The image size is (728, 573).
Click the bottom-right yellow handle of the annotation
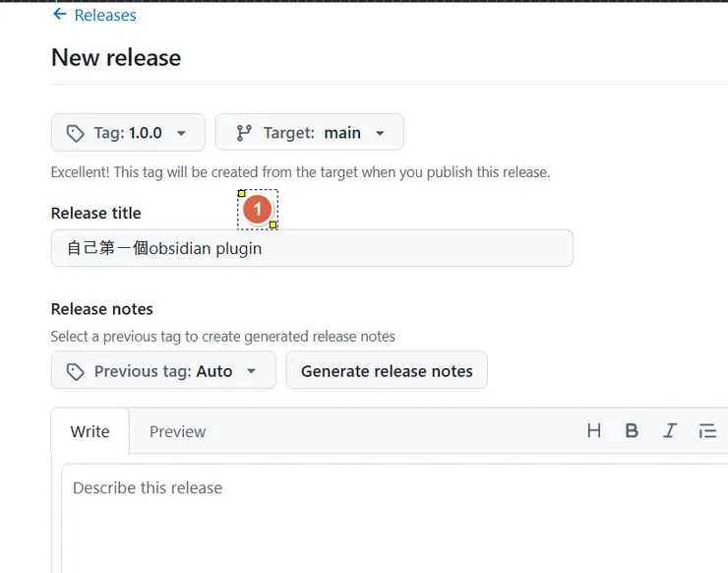[273, 225]
